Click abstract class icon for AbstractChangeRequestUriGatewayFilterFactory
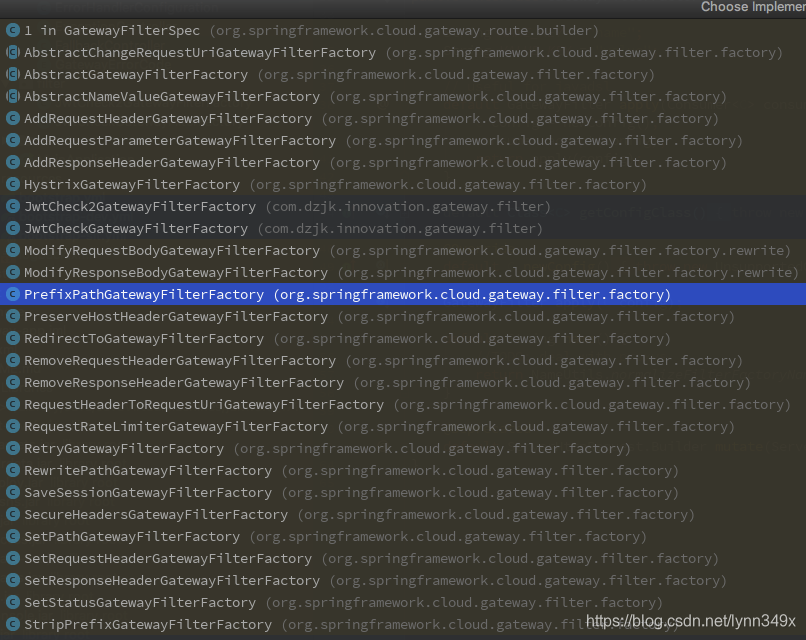 click(x=13, y=52)
